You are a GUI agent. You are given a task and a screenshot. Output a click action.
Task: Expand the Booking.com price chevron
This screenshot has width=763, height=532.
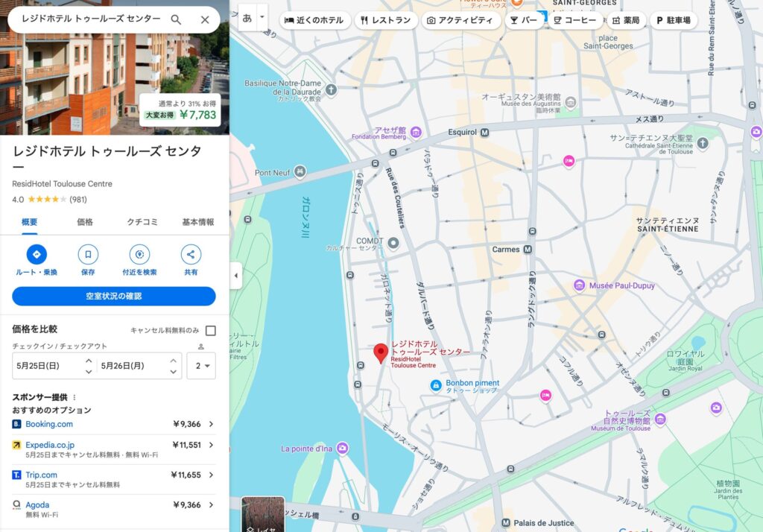pyautogui.click(x=211, y=424)
